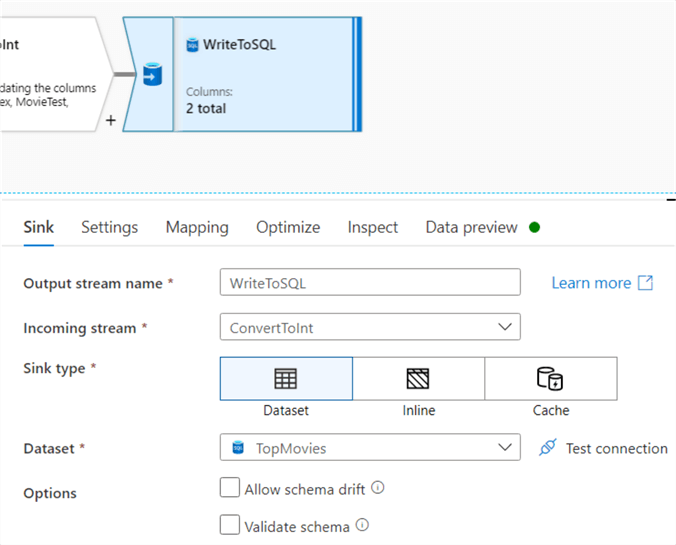Viewport: 676px width, 545px height.
Task: Open the Data preview tab
Action: pyautogui.click(x=472, y=228)
